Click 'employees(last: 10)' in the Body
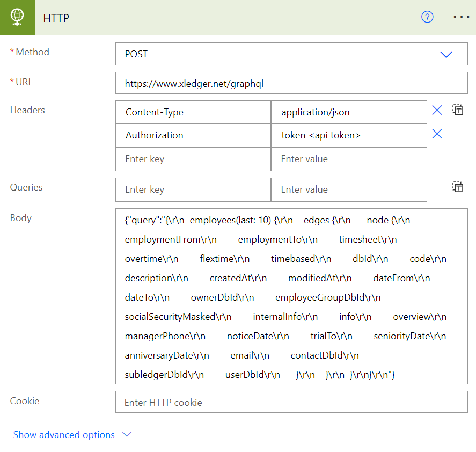 (230, 220)
